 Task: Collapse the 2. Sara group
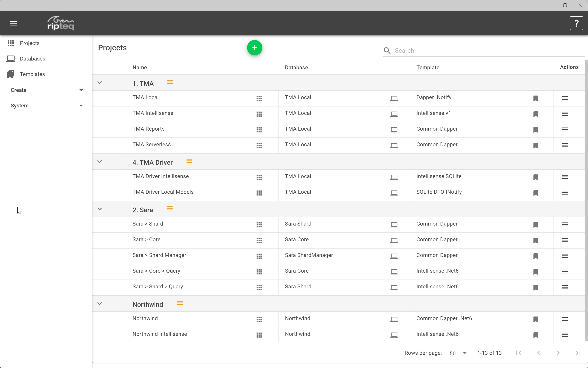pyautogui.click(x=100, y=209)
